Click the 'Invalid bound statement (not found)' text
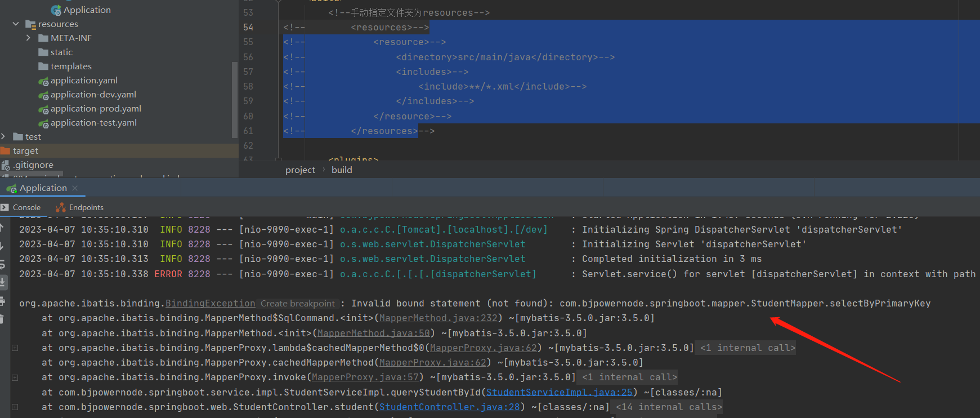Screen dimensions: 980x418 (450, 304)
